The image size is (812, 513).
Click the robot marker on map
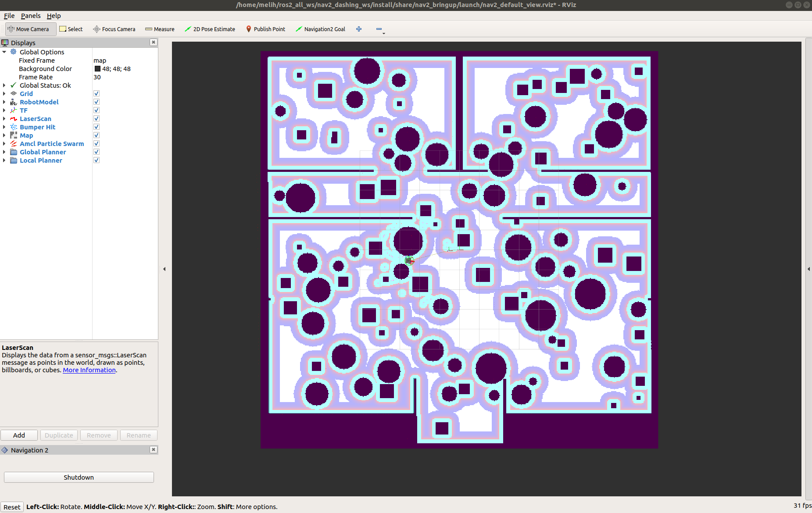409,261
